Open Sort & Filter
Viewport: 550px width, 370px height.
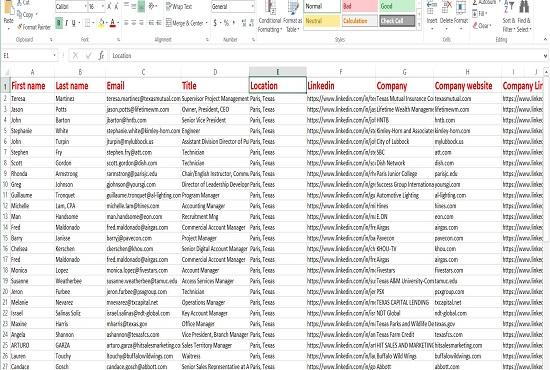click(x=509, y=16)
